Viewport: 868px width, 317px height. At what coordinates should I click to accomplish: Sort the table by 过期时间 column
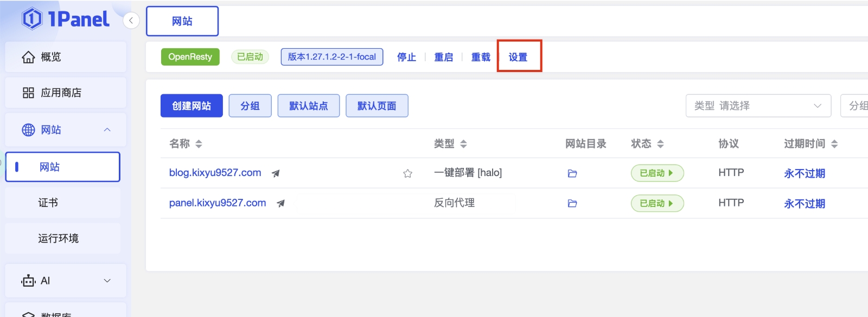click(x=834, y=144)
